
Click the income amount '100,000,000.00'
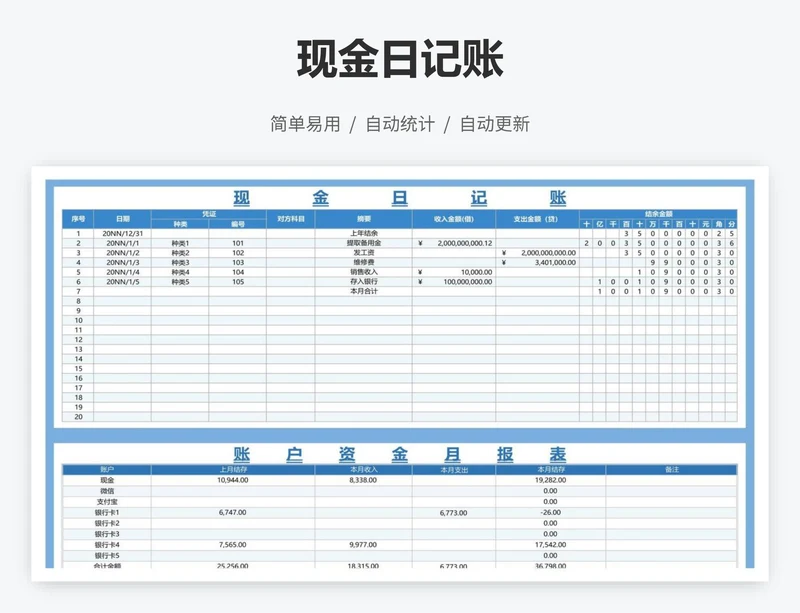(468, 282)
